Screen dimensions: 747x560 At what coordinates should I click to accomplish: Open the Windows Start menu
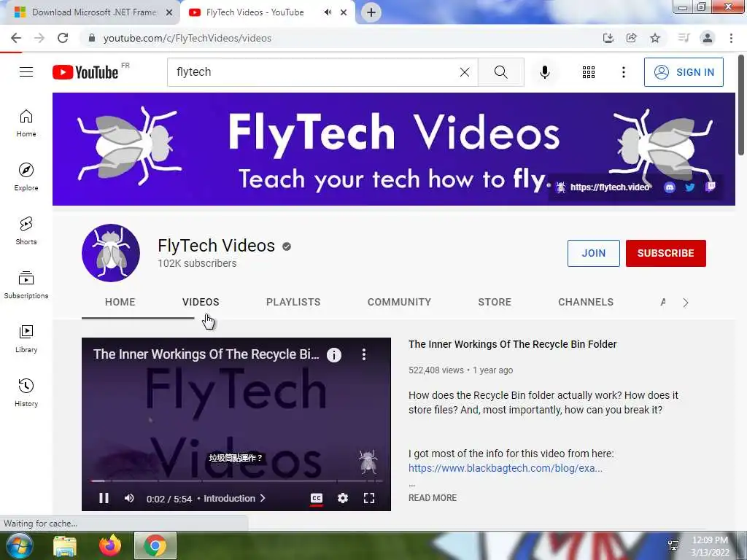[x=19, y=545]
